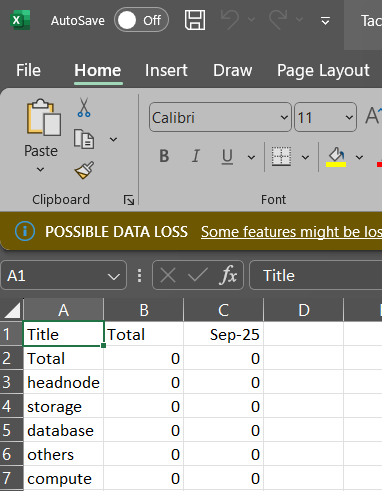This screenshot has width=382, height=491.
Task: Select cell A6 containing others
Action: (x=63, y=454)
